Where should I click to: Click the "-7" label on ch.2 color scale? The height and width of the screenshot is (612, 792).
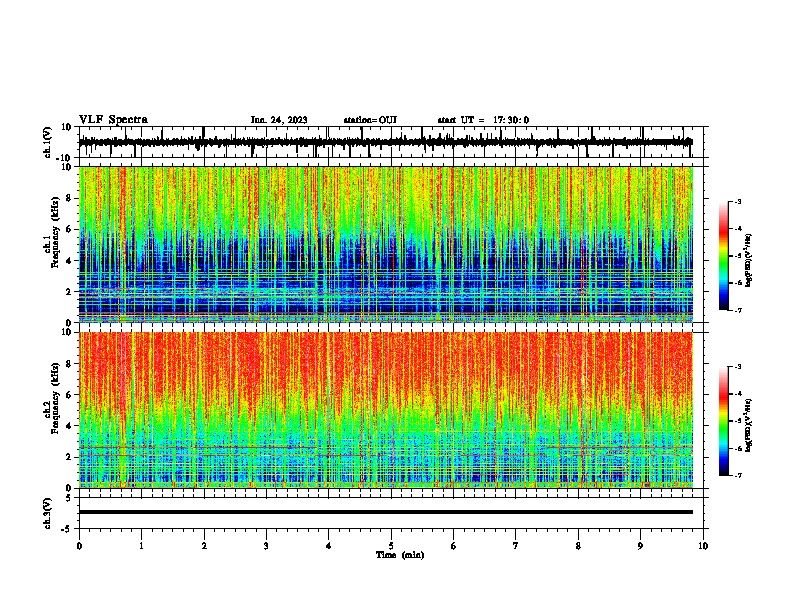coord(737,476)
